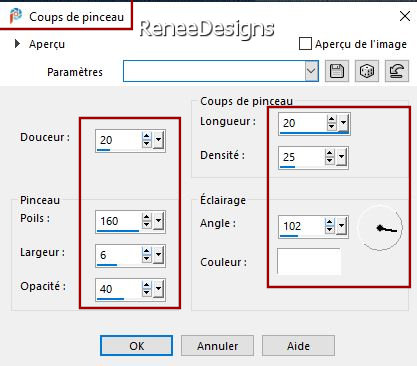Increase the Densité value with the up arrow
Image resolution: width=417 pixels, height=366 pixels.
point(329,153)
